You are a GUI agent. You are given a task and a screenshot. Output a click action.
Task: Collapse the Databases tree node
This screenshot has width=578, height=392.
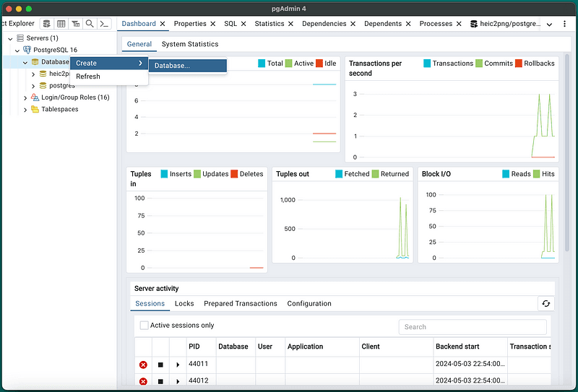pos(25,62)
